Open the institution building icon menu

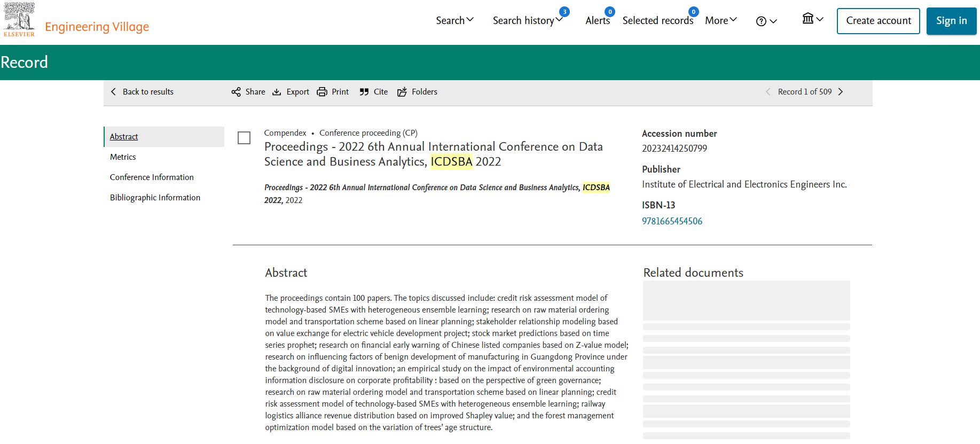pyautogui.click(x=812, y=19)
